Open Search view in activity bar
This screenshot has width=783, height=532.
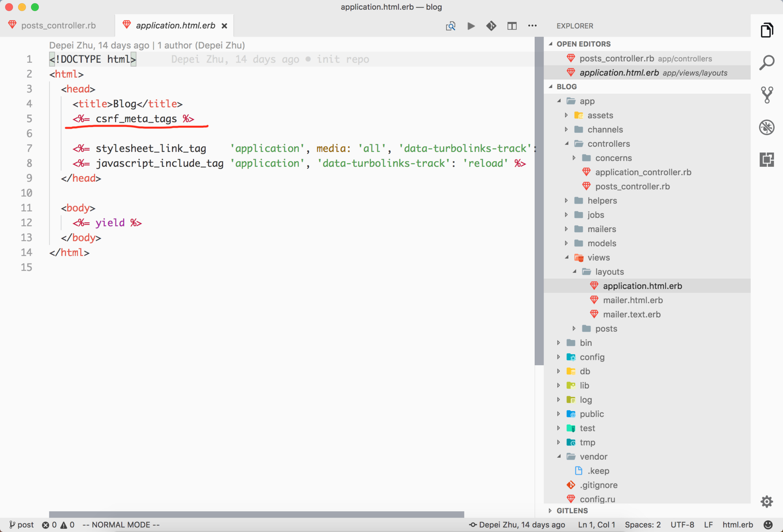click(767, 62)
